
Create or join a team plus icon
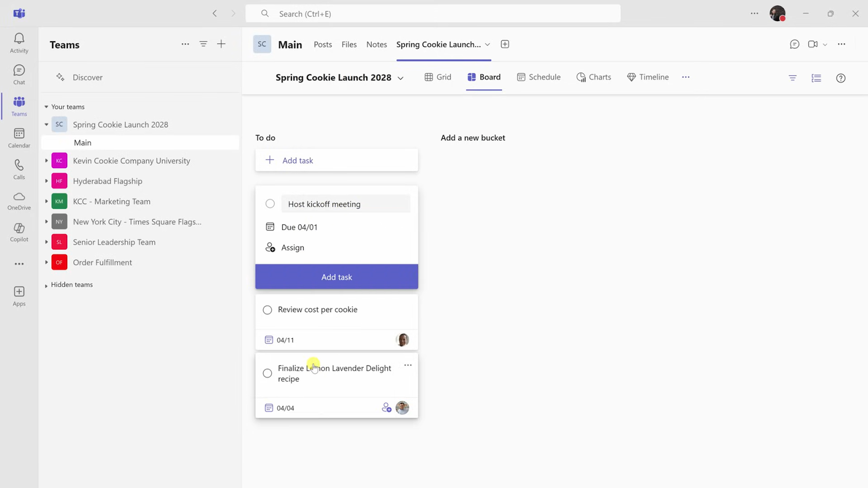(x=221, y=44)
